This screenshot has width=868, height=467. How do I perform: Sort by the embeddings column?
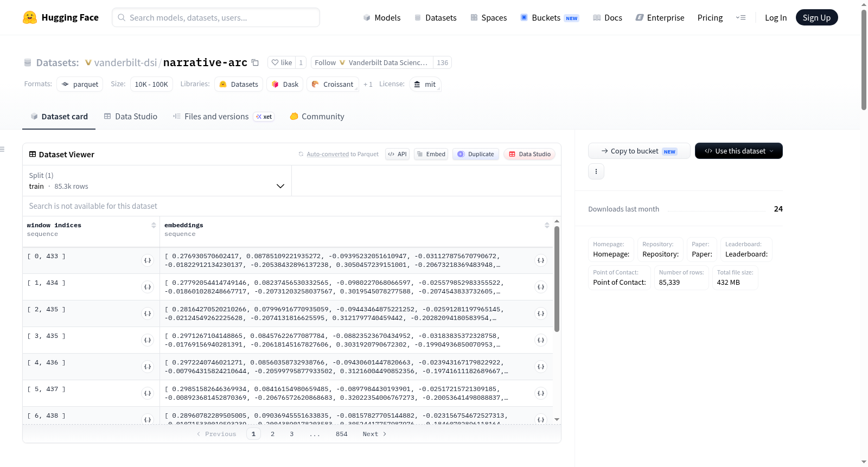pyautogui.click(x=547, y=225)
